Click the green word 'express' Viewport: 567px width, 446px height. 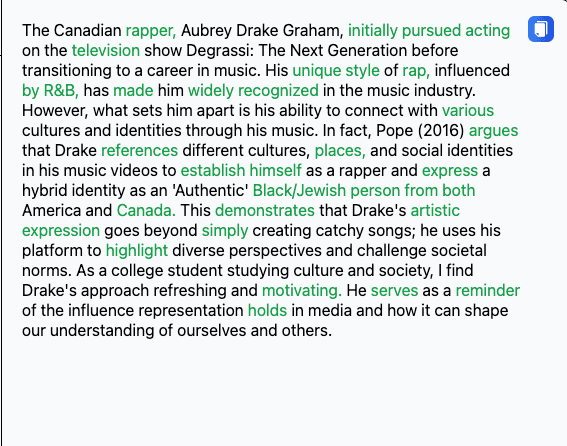click(x=450, y=170)
